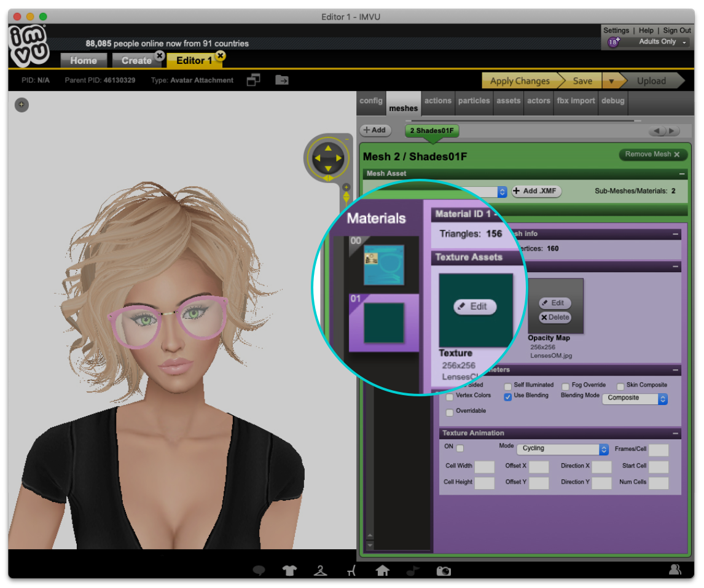Collapse the Texture Animation section
The width and height of the screenshot is (704, 588).
tap(675, 434)
